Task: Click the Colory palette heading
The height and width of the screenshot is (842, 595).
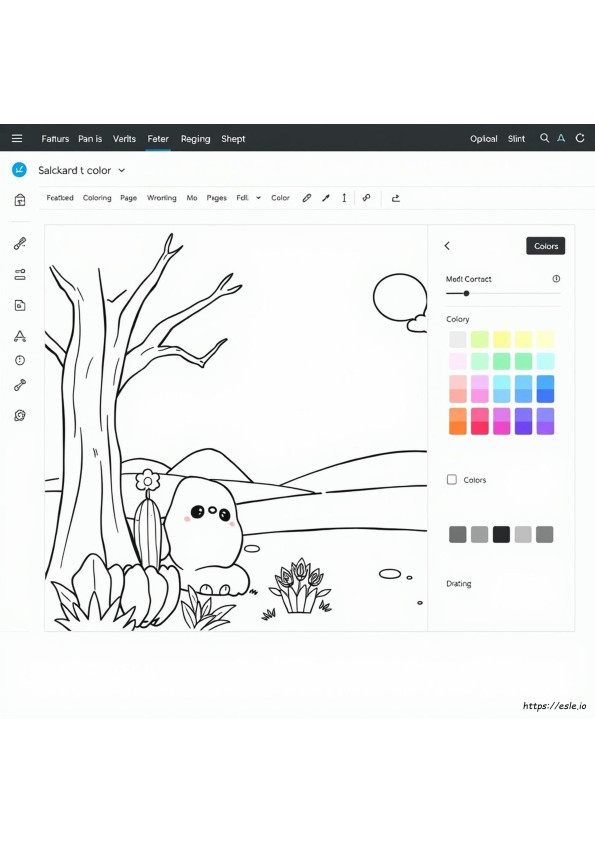Action: tap(458, 319)
